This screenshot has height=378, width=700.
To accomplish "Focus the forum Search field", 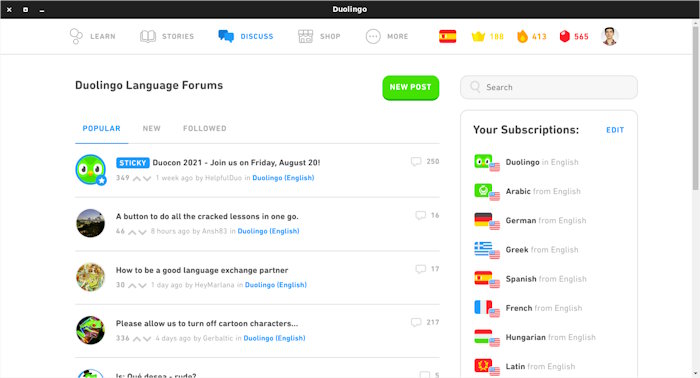I will tap(549, 87).
